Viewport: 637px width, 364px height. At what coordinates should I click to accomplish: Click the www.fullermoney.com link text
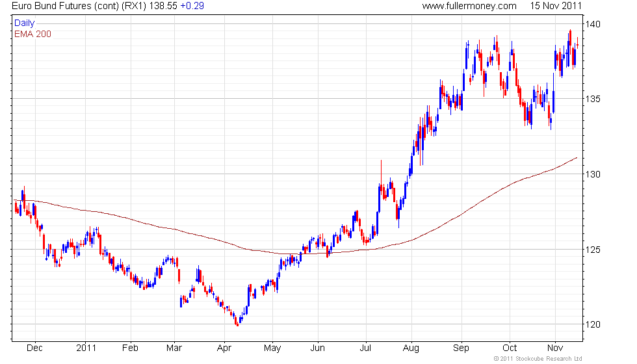pyautogui.click(x=469, y=6)
